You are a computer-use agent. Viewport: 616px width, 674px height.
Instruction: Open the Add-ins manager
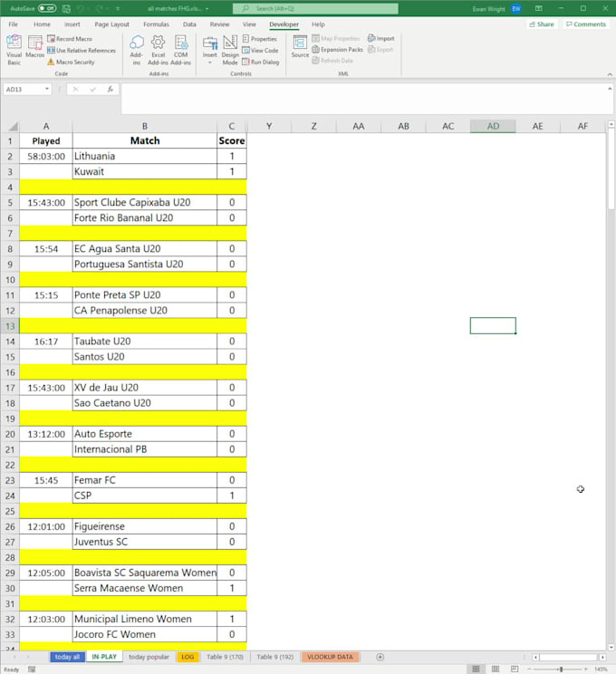pyautogui.click(x=136, y=50)
